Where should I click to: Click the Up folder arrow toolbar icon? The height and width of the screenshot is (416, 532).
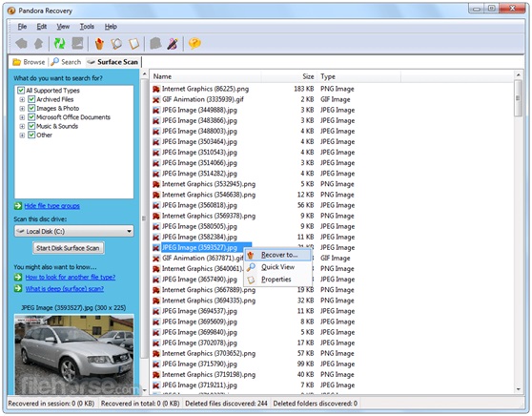(39, 43)
